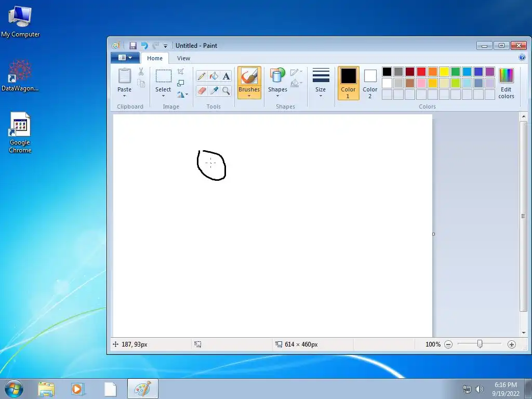This screenshot has width=532, height=399.
Task: Open the blue Paint file menu button
Action: [125, 58]
